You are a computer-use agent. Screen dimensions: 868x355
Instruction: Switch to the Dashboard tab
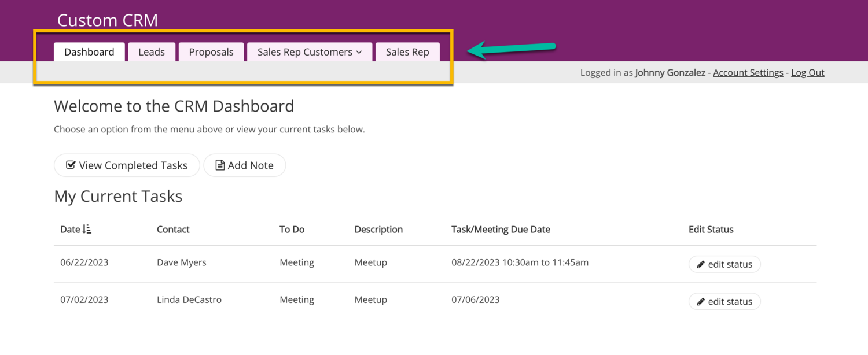pyautogui.click(x=89, y=52)
